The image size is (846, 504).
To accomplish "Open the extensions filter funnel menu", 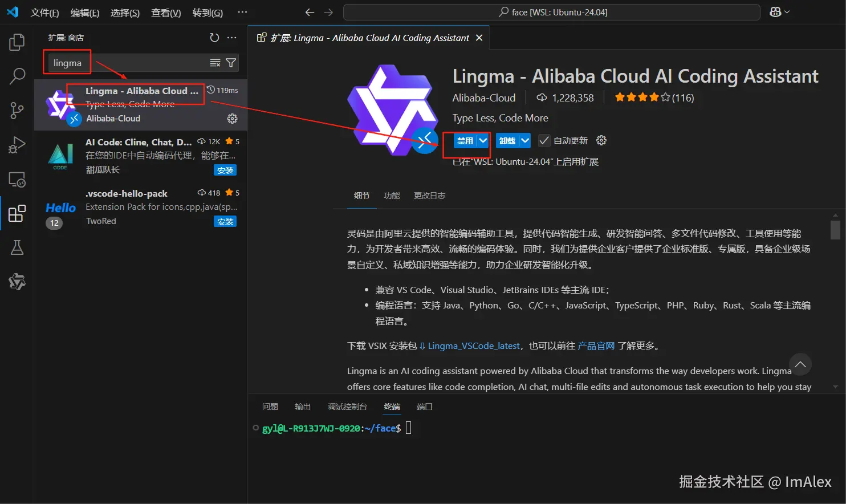I will [x=231, y=63].
